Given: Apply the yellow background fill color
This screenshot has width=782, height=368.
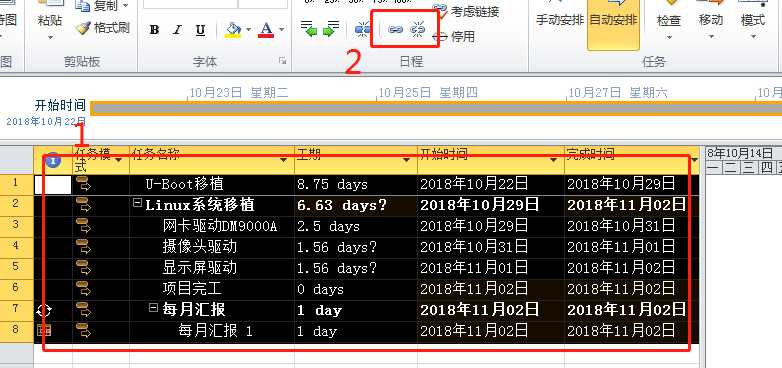Looking at the screenshot, I should tap(233, 30).
